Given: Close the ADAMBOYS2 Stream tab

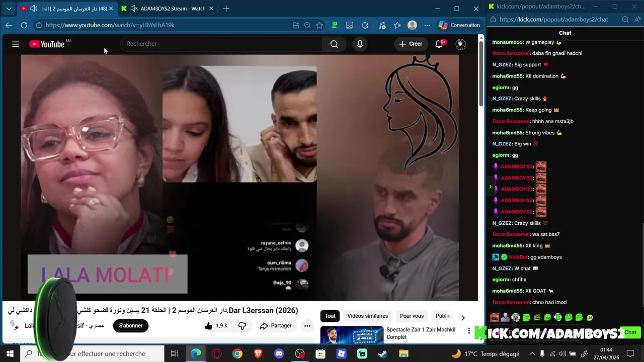Looking at the screenshot, I should click(211, 9).
